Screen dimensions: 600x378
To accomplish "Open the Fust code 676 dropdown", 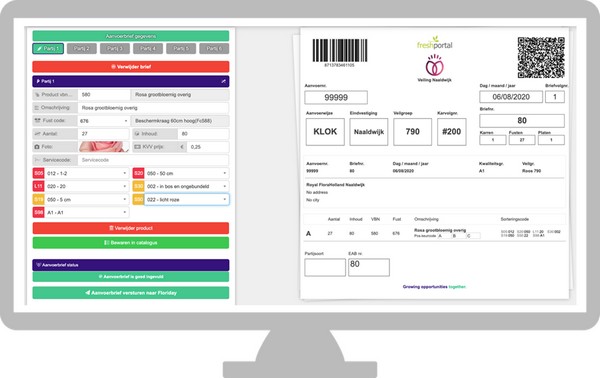I will pyautogui.click(x=104, y=121).
